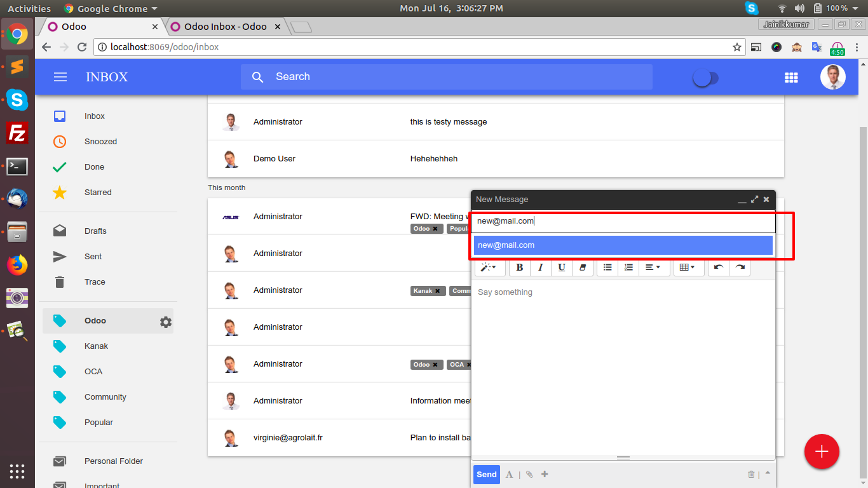Screen dimensions: 868x488
Task: Open Thunderbird from the dock
Action: [17, 199]
